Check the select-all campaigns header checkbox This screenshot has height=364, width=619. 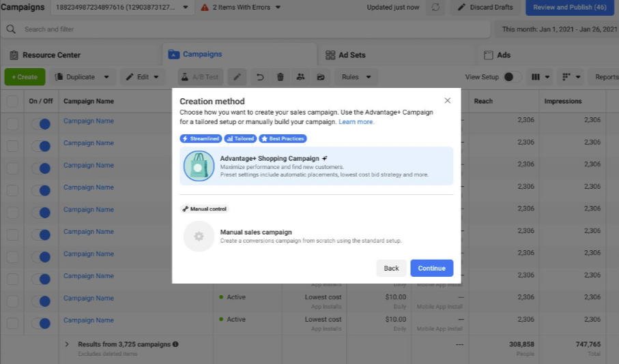coord(12,102)
